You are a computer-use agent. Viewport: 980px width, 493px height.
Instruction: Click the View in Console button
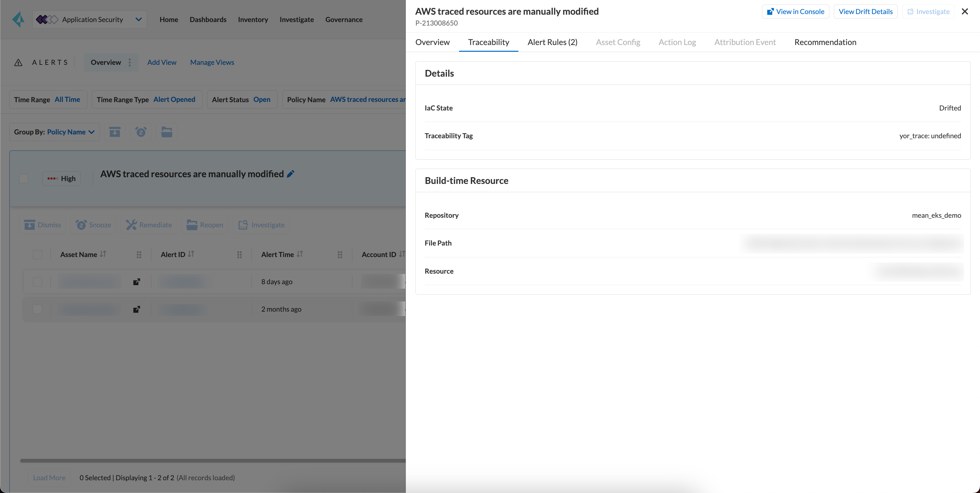pos(796,11)
